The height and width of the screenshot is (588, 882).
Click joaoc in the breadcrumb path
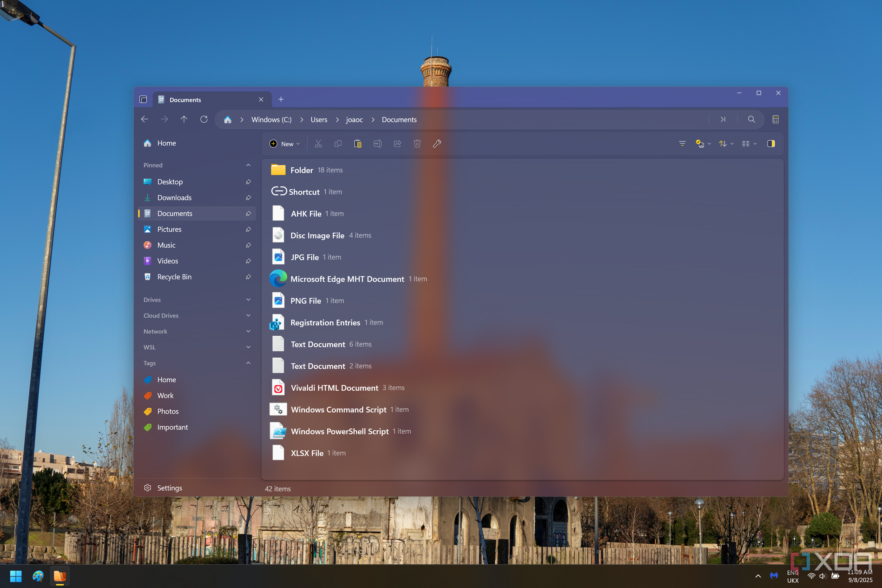click(x=354, y=120)
